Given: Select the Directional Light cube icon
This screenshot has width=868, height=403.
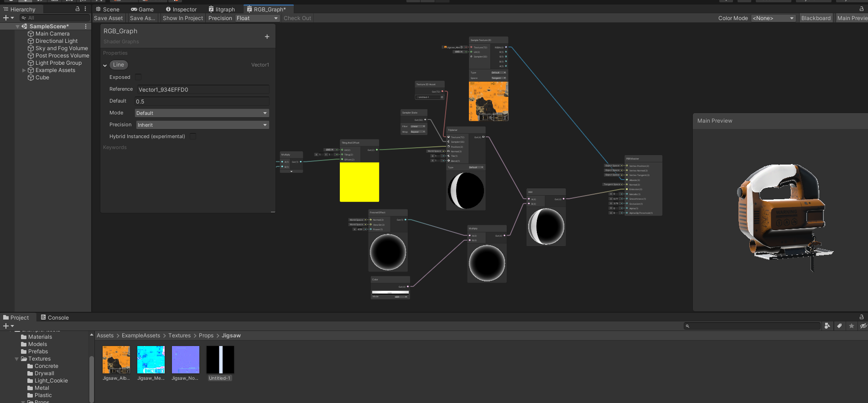Looking at the screenshot, I should 31,41.
